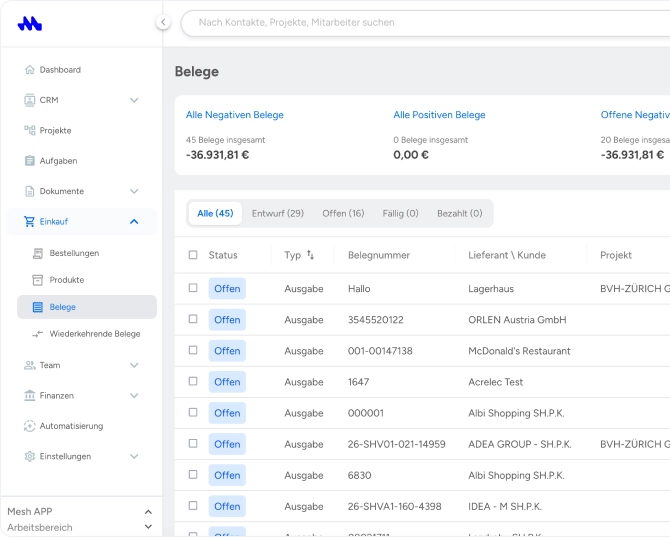Open the Alle Positiven Belege link

[439, 115]
